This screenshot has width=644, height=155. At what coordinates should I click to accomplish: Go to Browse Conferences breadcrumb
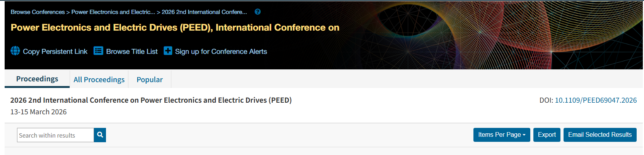point(38,12)
